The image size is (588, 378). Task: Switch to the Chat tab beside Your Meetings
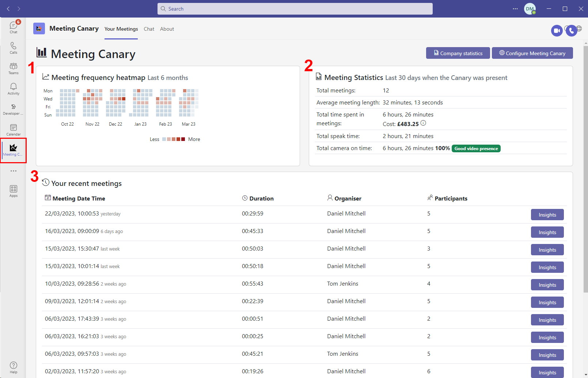[149, 29]
